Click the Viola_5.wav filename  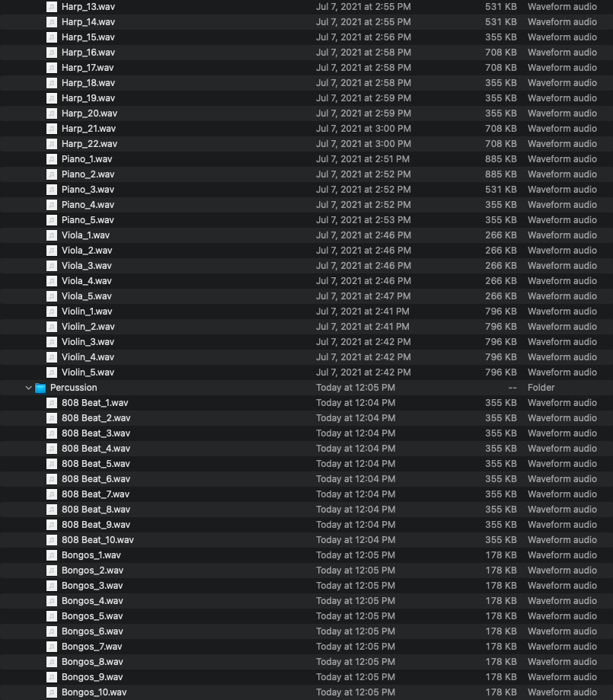tap(86, 296)
